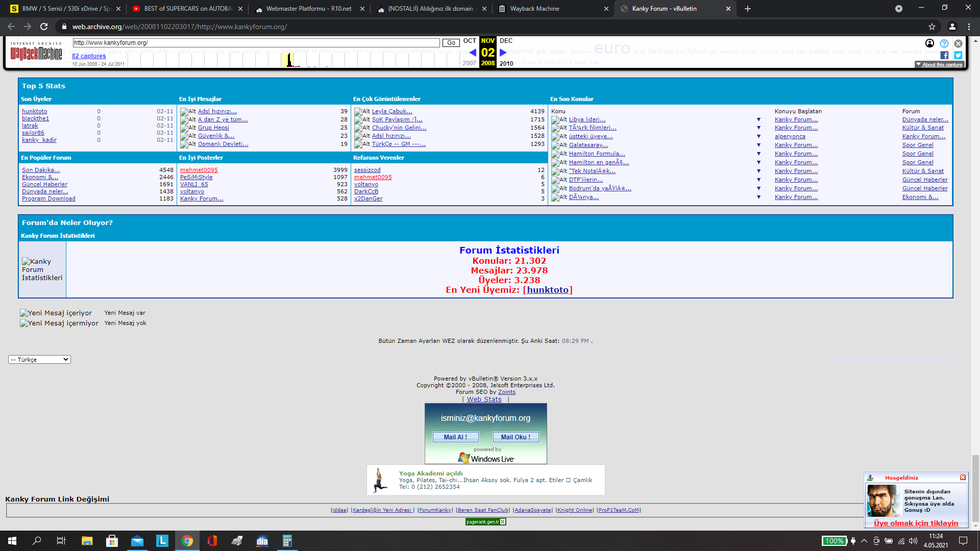Viewport: 980px width, 551px height.
Task: Close the Hosgeldiniz popup
Action: click(x=963, y=478)
